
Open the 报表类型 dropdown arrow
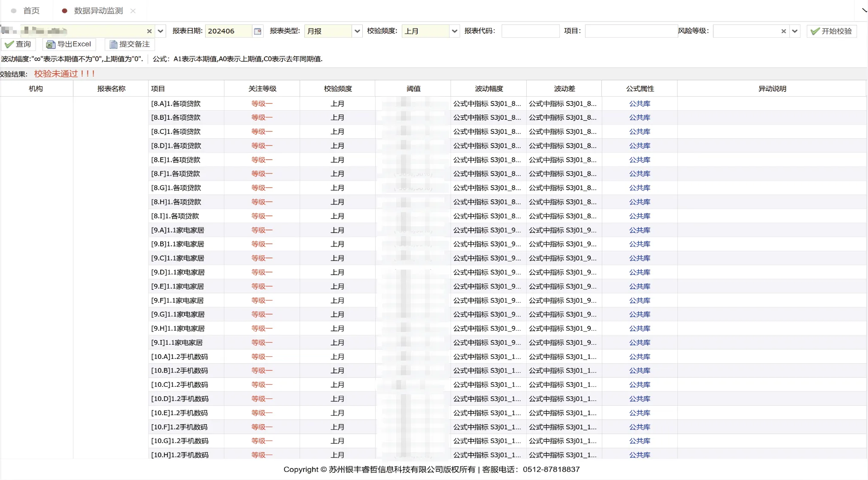[357, 31]
